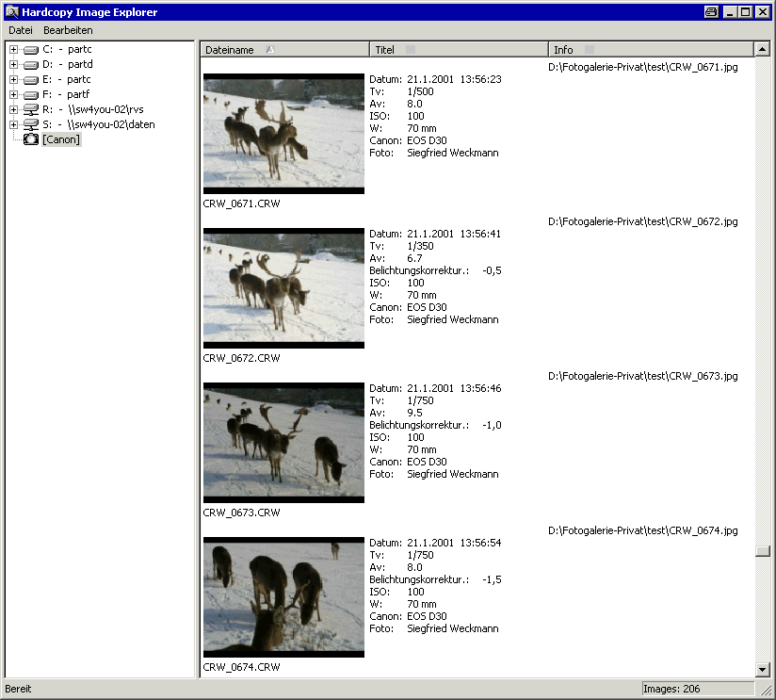Click the Titel column header

tap(459, 50)
